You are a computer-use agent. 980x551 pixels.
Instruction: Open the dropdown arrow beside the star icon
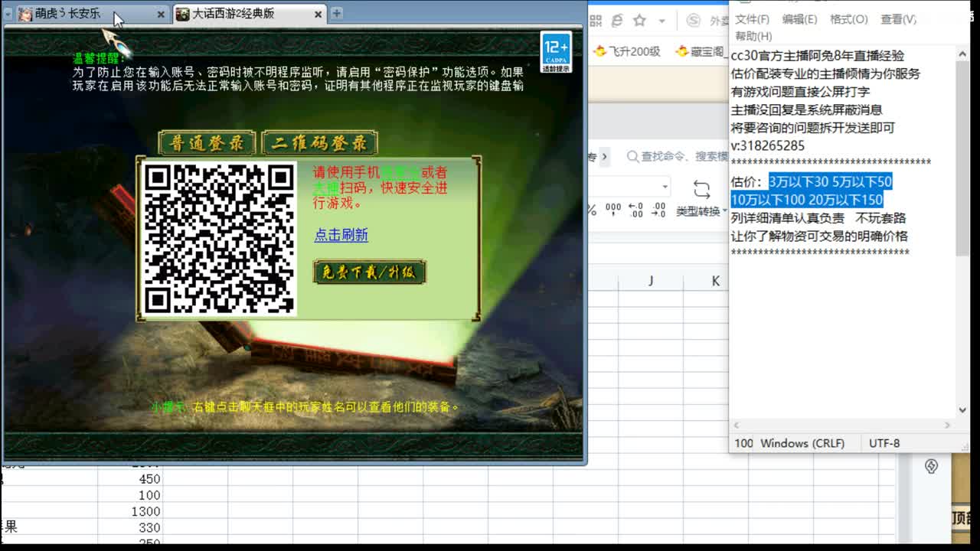[x=662, y=21]
